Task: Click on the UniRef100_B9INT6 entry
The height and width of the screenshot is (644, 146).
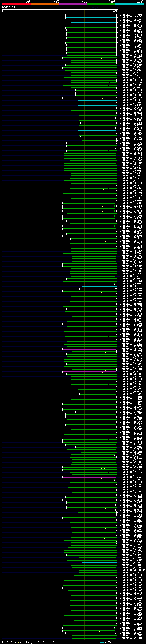Action: tap(131, 140)
